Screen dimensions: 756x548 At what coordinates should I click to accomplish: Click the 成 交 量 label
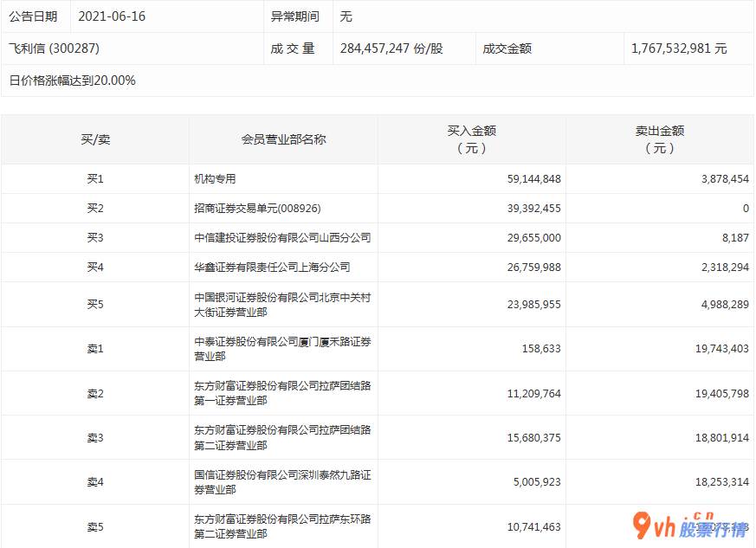pos(292,48)
